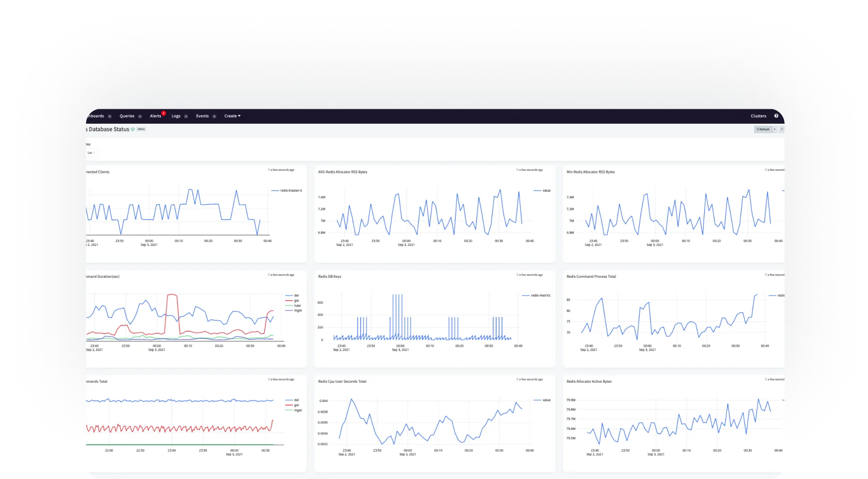Click refresh timestamp icon on Redis Allocator Active Bytes
The width and height of the screenshot is (868, 479).
(766, 379)
